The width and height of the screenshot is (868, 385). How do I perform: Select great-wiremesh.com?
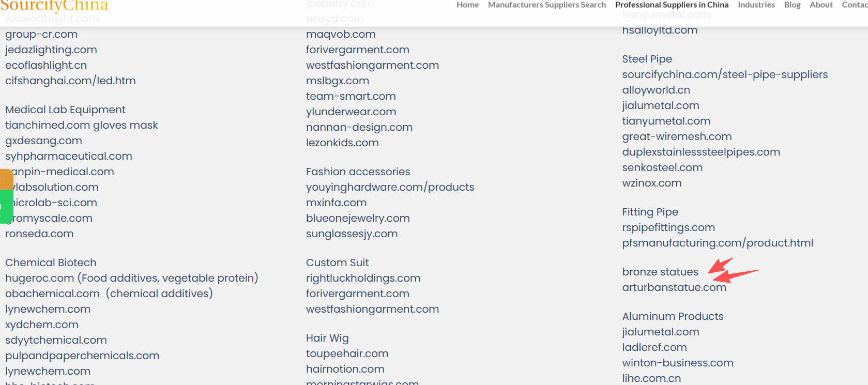click(677, 137)
